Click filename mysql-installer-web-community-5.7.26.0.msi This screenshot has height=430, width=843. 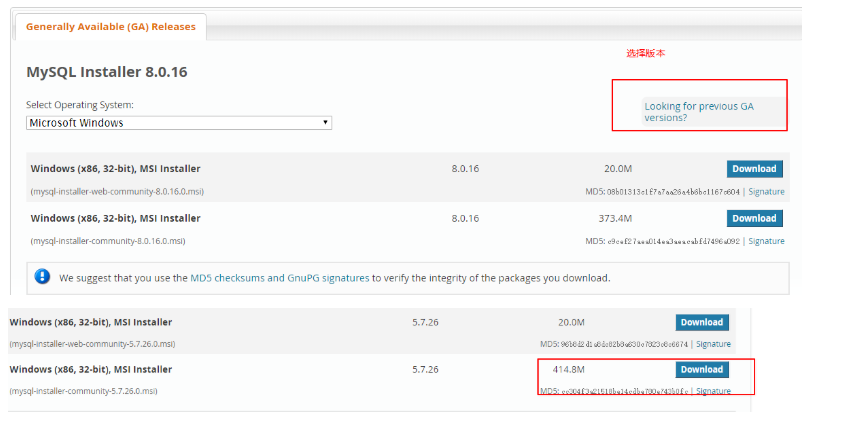pyautogui.click(x=92, y=344)
